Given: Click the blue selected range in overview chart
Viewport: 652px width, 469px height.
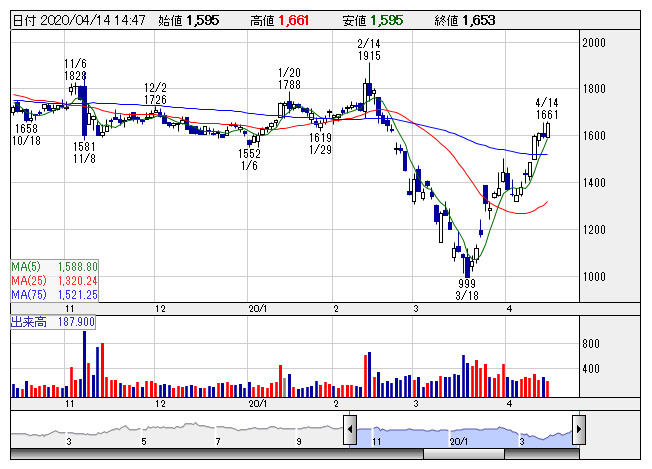Looking at the screenshot, I should coord(464,437).
